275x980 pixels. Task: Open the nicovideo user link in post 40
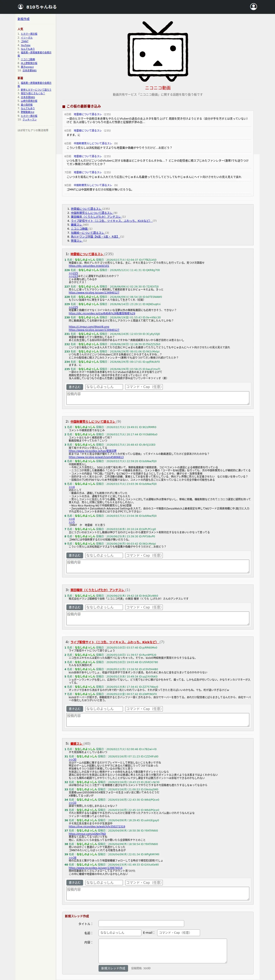[x=96, y=868]
